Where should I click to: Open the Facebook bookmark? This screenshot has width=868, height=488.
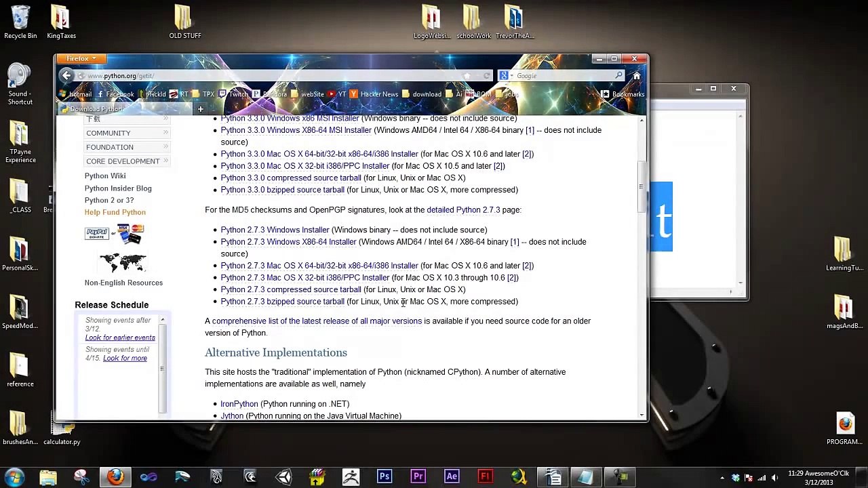[x=115, y=94]
